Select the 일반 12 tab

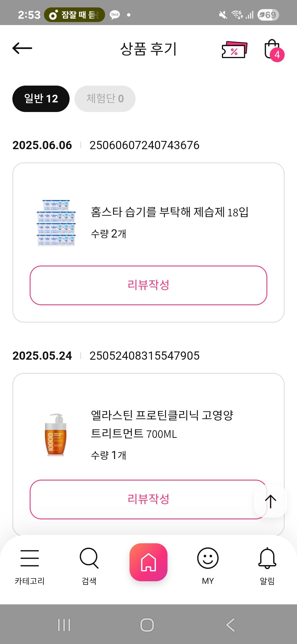pos(41,99)
